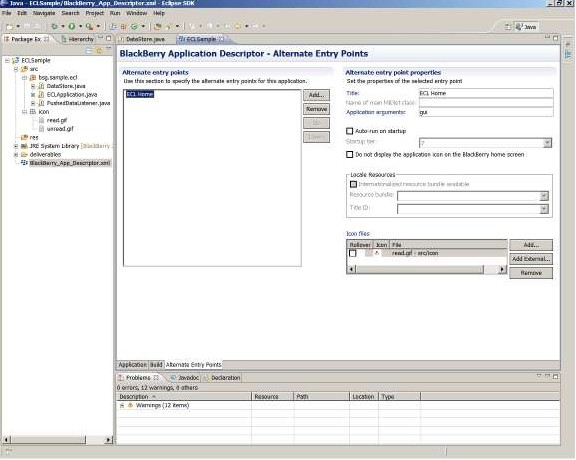This screenshot has height=460, width=576.
Task: Maximize the editor area icon
Action: (x=556, y=38)
